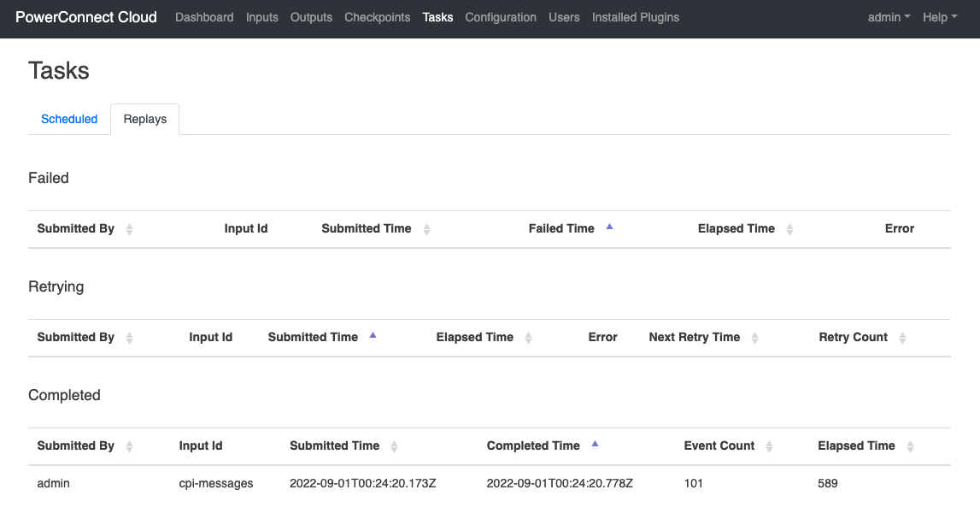Navigate to Installed Plugins
The height and width of the screenshot is (525, 980).
tap(635, 17)
